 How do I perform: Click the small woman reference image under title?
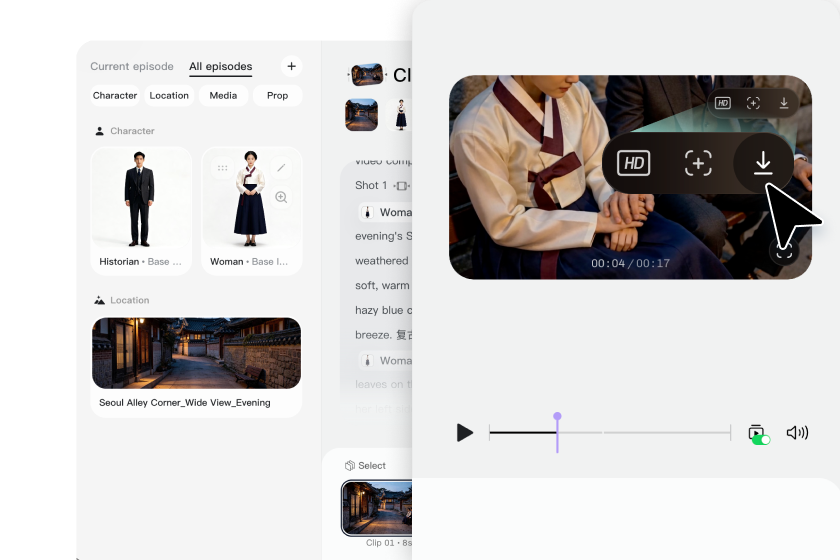pos(401,115)
